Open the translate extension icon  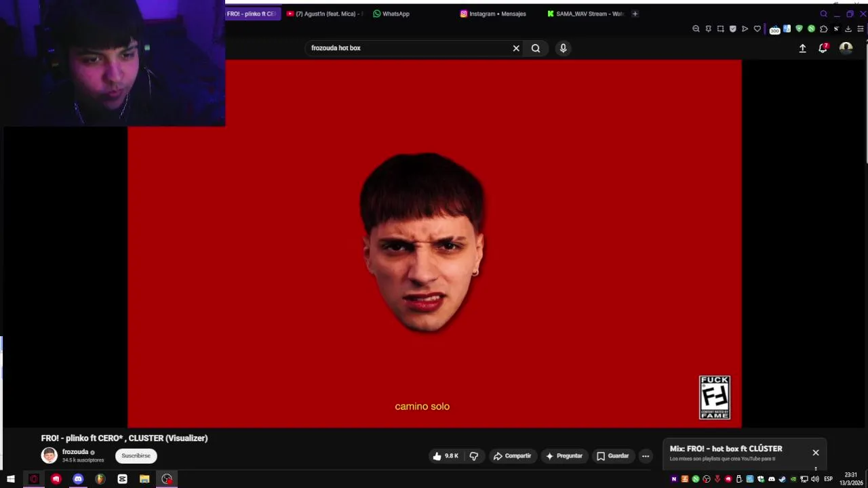(787, 29)
